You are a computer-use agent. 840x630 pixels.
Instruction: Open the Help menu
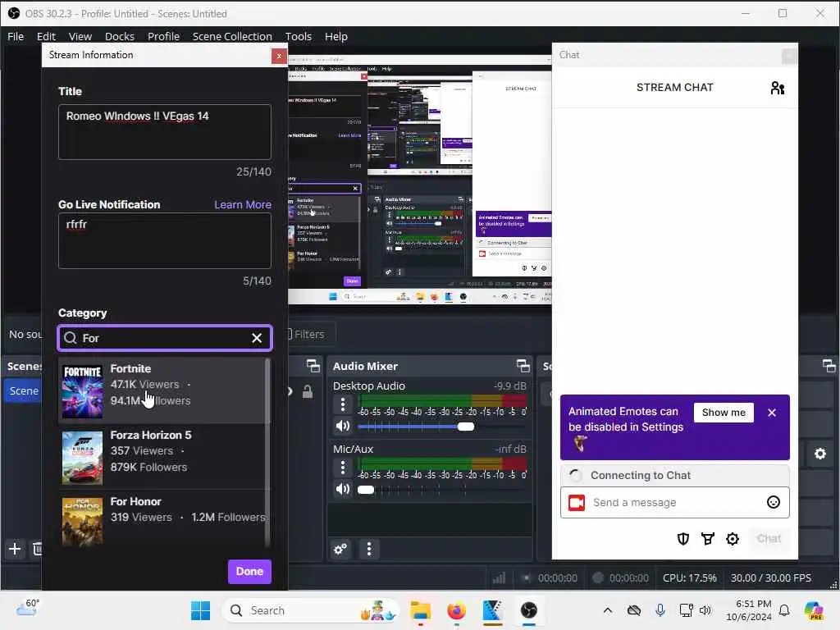coord(336,36)
